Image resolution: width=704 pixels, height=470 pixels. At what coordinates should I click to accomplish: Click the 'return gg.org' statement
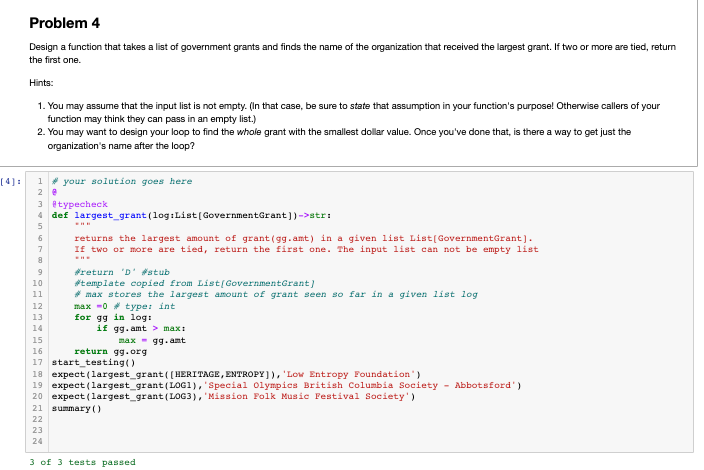tap(110, 351)
